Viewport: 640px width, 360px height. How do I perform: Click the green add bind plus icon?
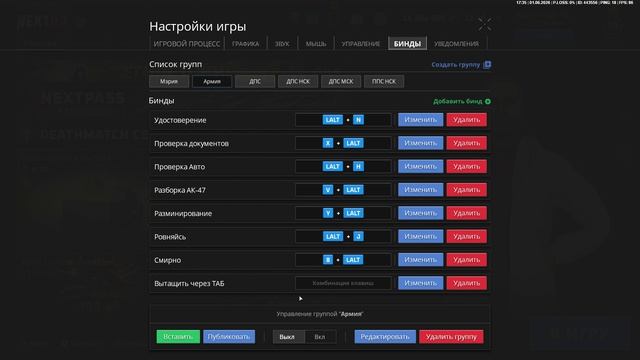coord(488,101)
